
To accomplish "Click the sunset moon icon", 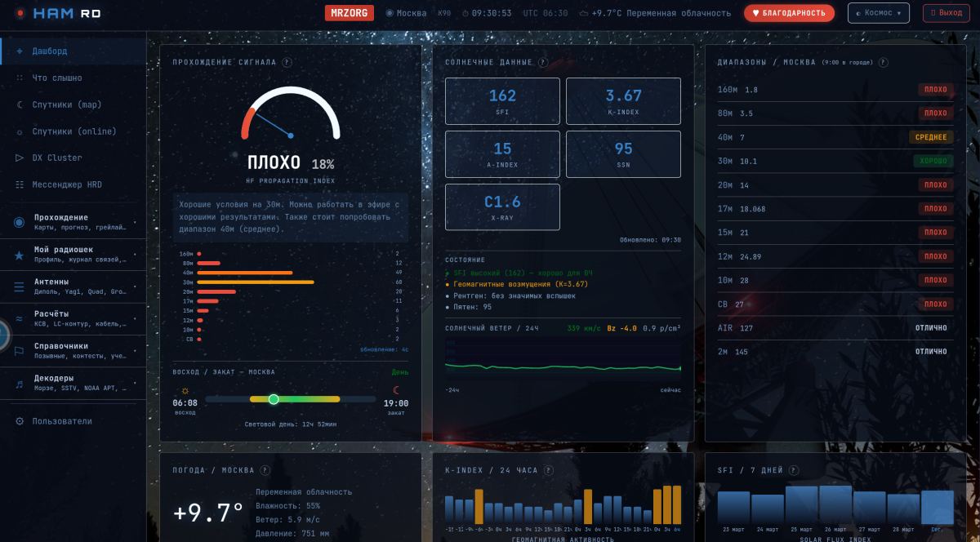I will [396, 390].
